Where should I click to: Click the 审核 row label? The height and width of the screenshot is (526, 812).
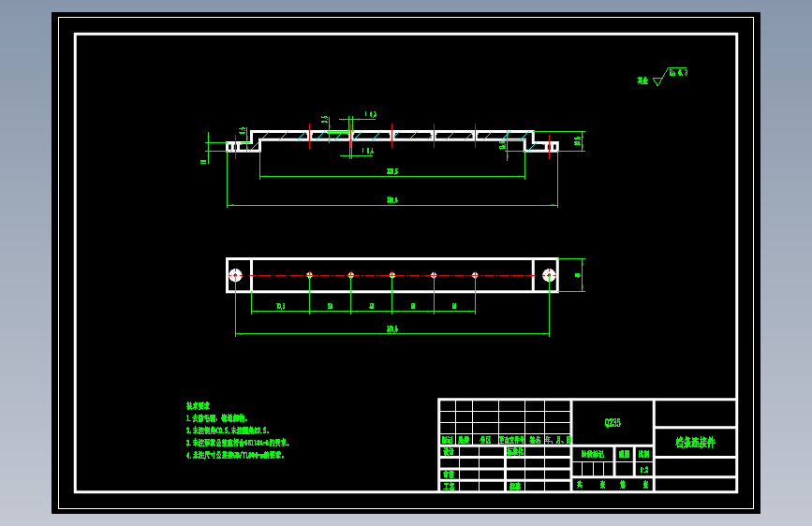coord(449,475)
